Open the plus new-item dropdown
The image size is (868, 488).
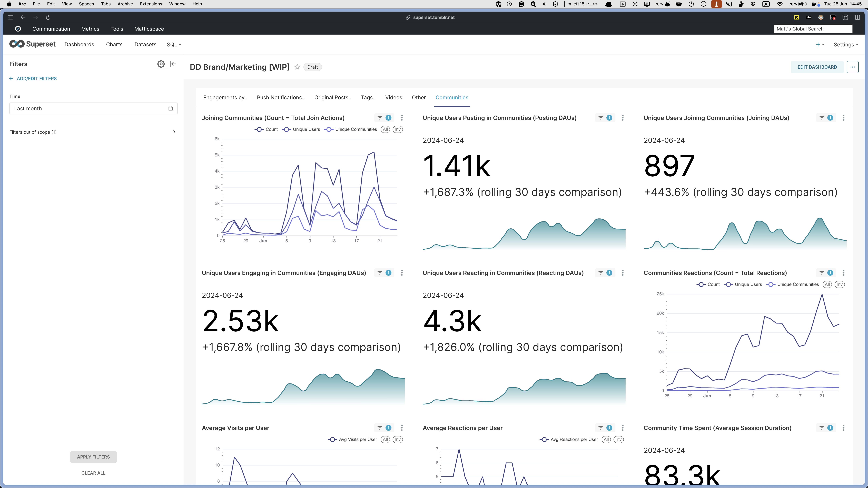(x=820, y=44)
